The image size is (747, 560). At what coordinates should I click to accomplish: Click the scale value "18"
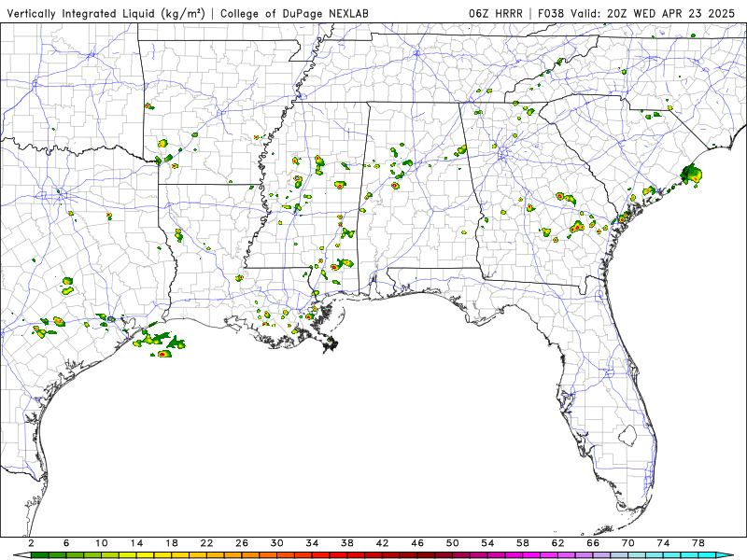[172, 543]
